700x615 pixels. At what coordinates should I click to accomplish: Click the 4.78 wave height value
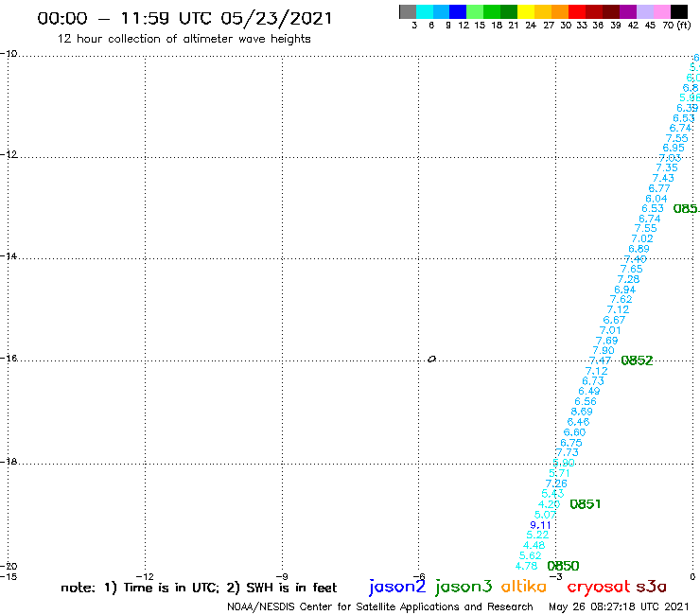click(x=526, y=566)
